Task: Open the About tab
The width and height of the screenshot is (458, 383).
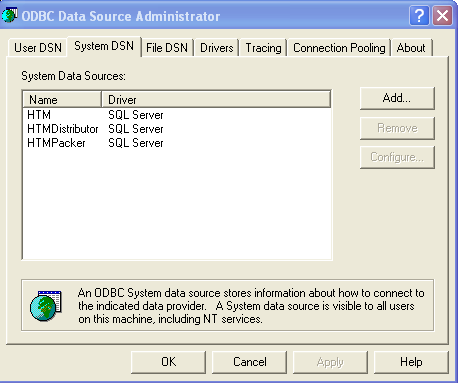Action: tap(411, 48)
